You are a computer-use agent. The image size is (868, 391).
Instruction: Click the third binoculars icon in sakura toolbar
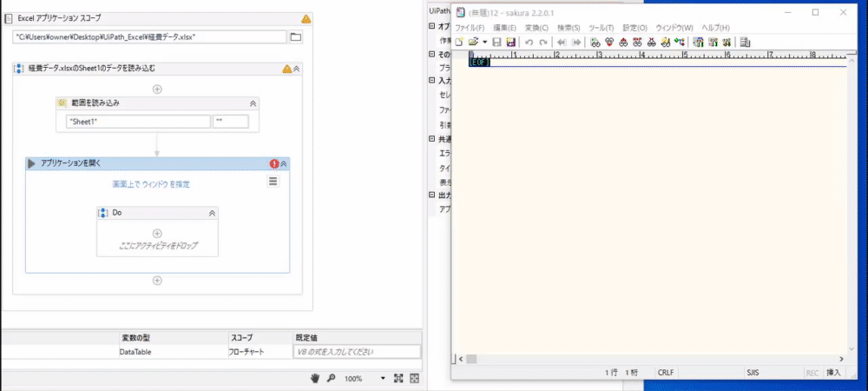point(623,42)
